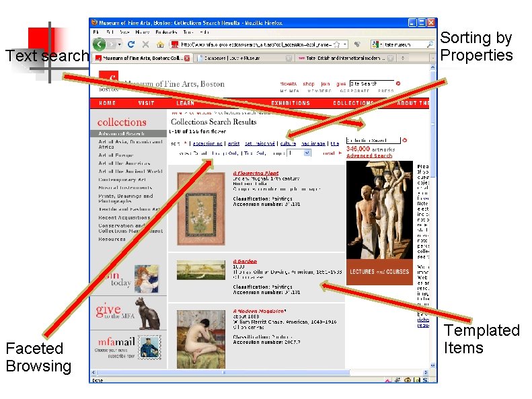This screenshot has height=399, width=532.
Task: Click the search magnifier icon in toolbar
Action: pyautogui.click(x=430, y=44)
